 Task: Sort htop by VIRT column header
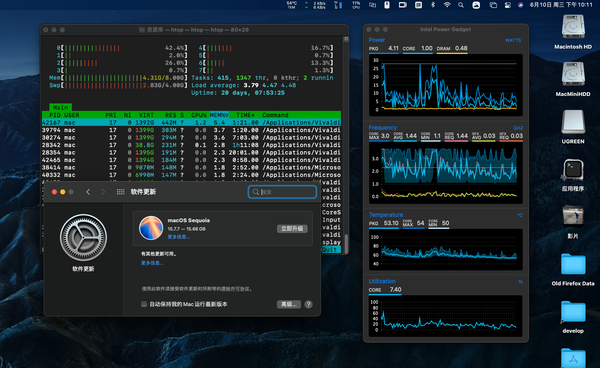146,115
